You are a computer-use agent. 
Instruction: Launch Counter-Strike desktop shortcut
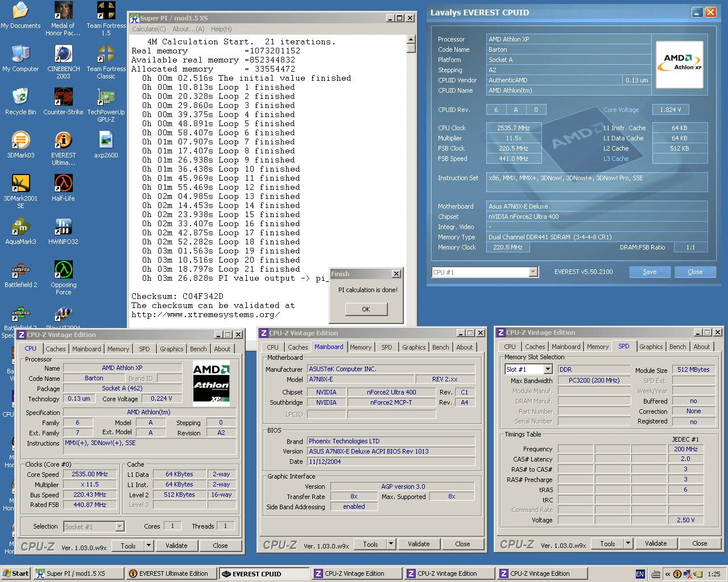tap(63, 102)
